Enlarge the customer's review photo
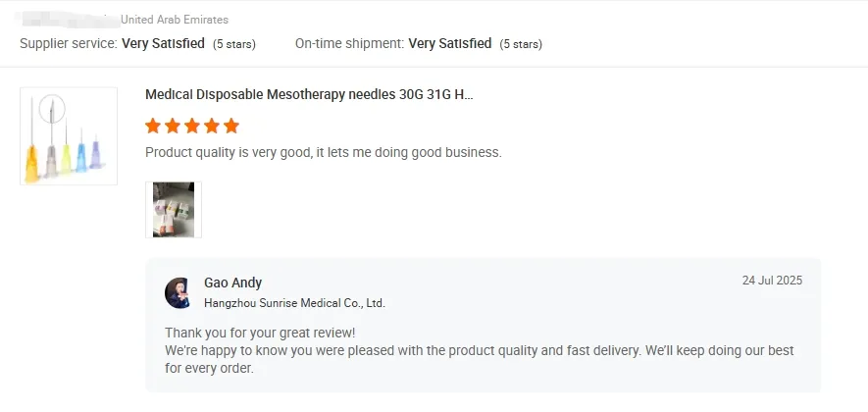This screenshot has height=412, width=868. pyautogui.click(x=174, y=209)
